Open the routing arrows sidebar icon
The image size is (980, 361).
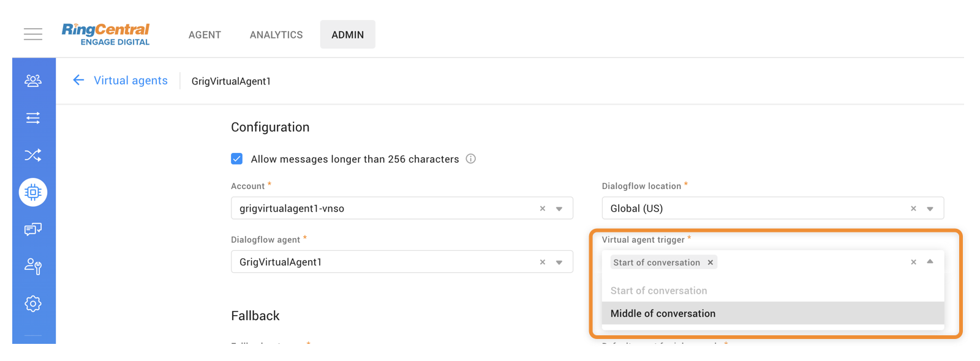(33, 117)
